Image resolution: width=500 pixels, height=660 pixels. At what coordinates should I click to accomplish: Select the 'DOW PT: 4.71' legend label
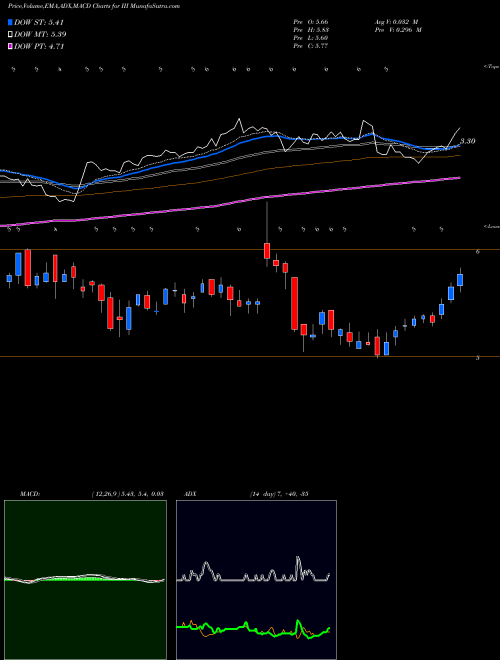[39, 46]
